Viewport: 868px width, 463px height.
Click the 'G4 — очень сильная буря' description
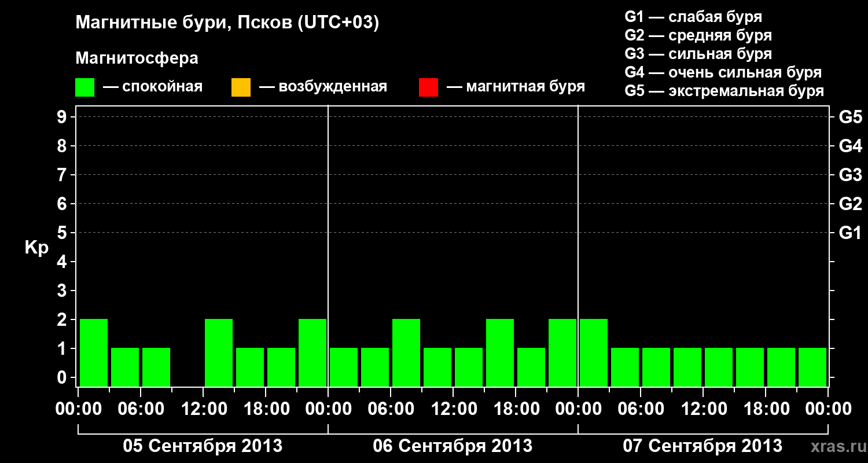click(x=723, y=72)
